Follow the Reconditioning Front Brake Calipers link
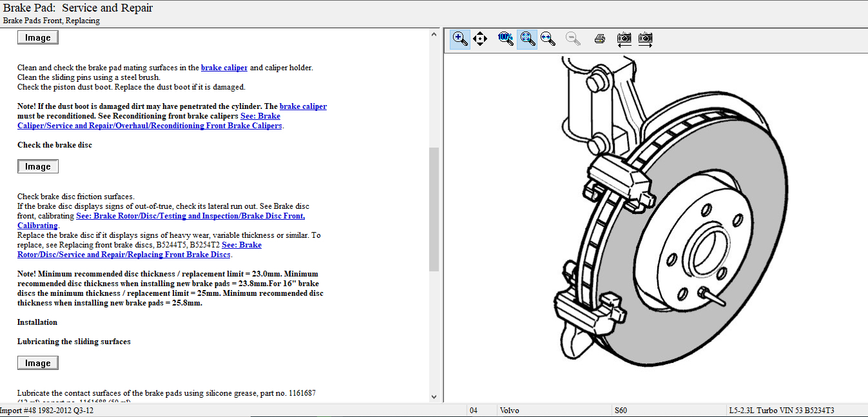The width and height of the screenshot is (868, 417). tap(149, 126)
